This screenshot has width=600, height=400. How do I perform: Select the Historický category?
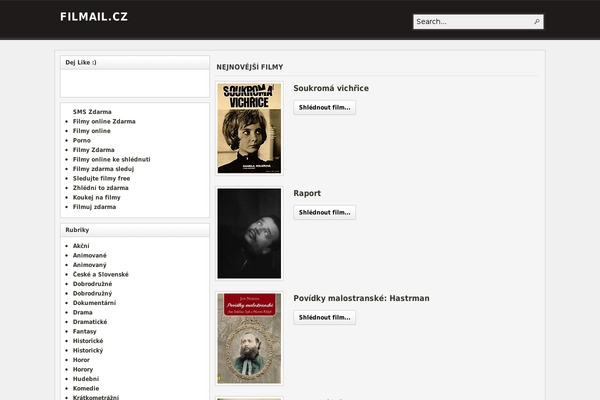(x=88, y=350)
